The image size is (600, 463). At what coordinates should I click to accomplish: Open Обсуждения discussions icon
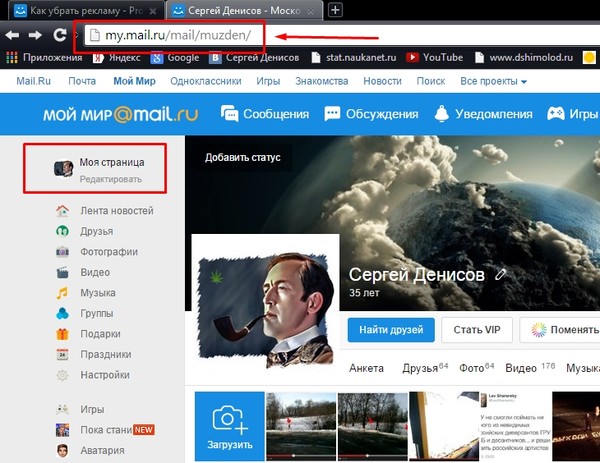pos(371,114)
